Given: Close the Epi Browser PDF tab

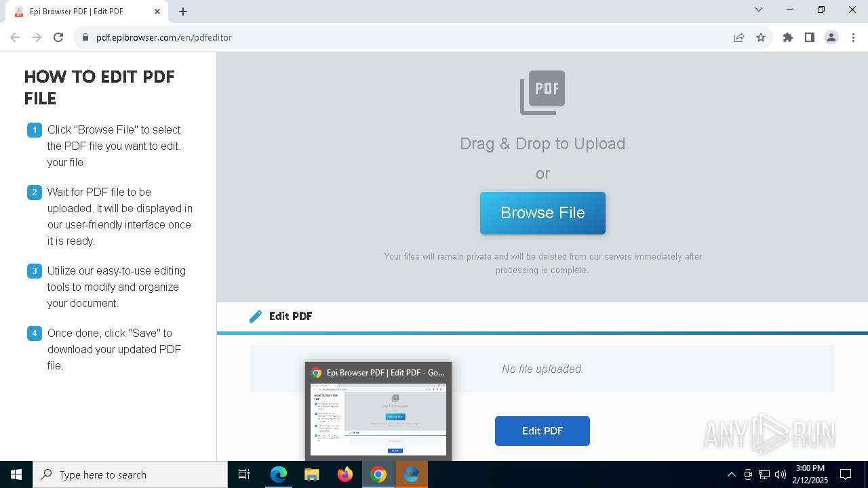Looking at the screenshot, I should pyautogui.click(x=157, y=12).
